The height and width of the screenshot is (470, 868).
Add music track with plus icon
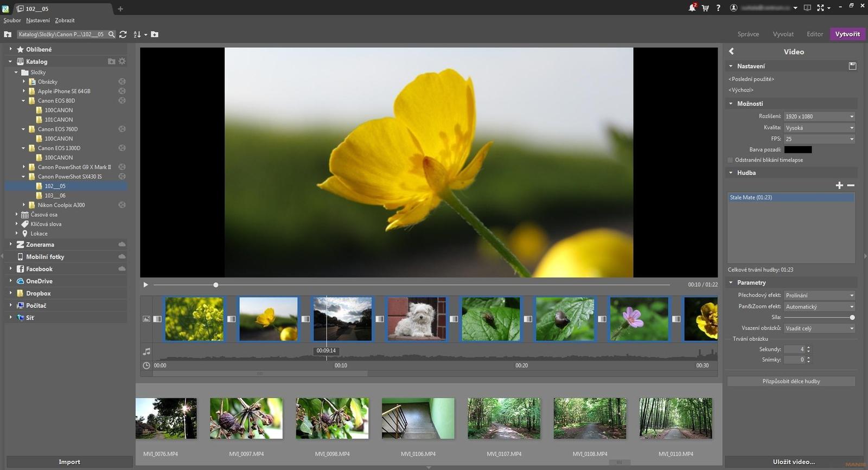pos(839,185)
